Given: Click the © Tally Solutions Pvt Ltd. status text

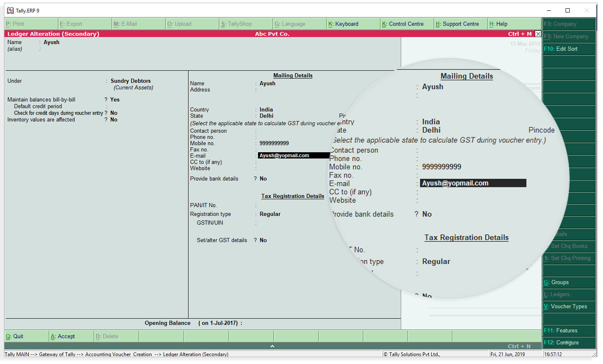Looking at the screenshot, I should click(412, 354).
